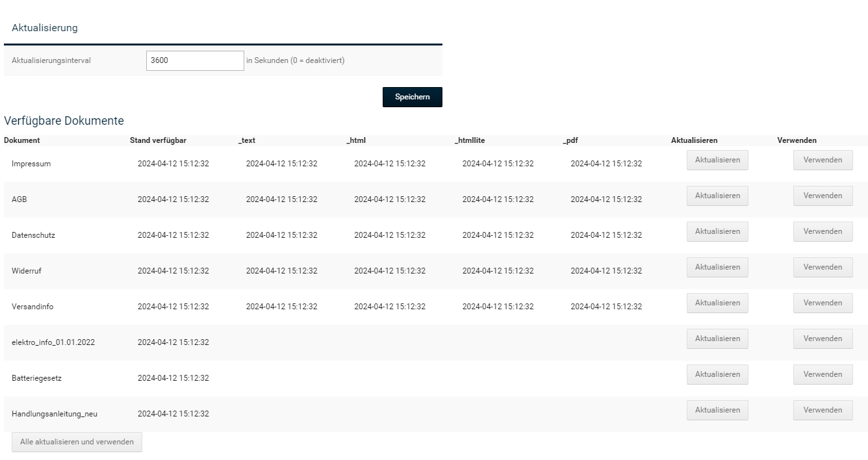The height and width of the screenshot is (460, 868).
Task: Click the 'in Sekunden (0 = deaktiviert)' hint
Action: pos(295,60)
